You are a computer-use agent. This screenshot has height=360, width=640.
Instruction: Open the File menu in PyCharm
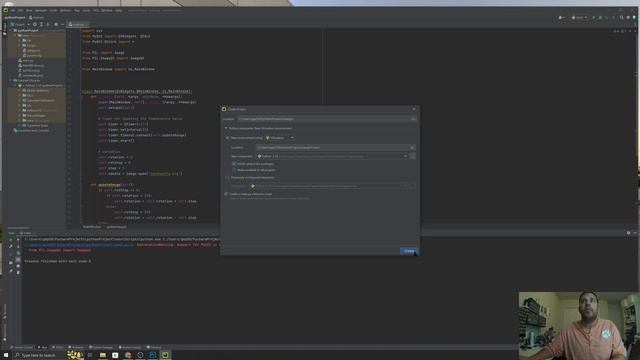(x=13, y=10)
